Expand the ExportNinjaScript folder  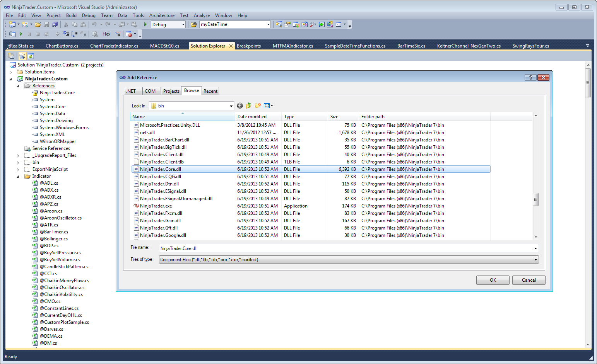click(18, 169)
